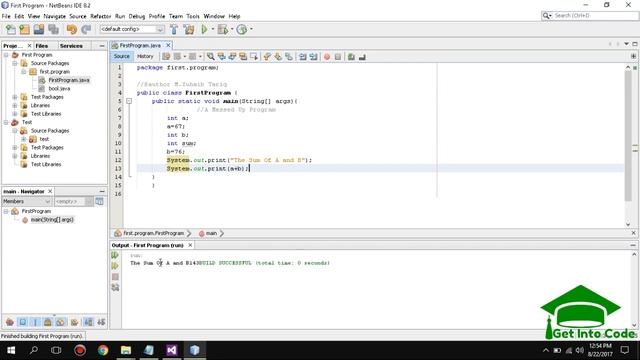
Task: Switch to History view button
Action: point(145,56)
